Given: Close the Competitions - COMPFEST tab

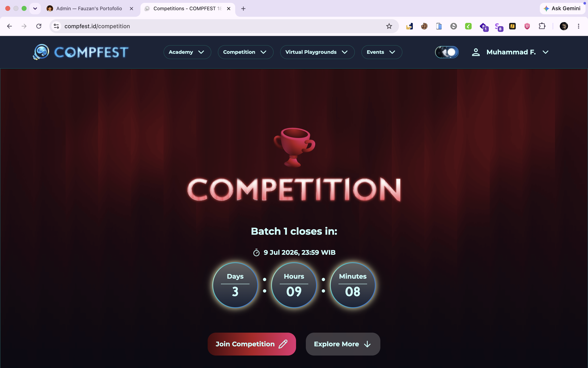Looking at the screenshot, I should point(229,9).
